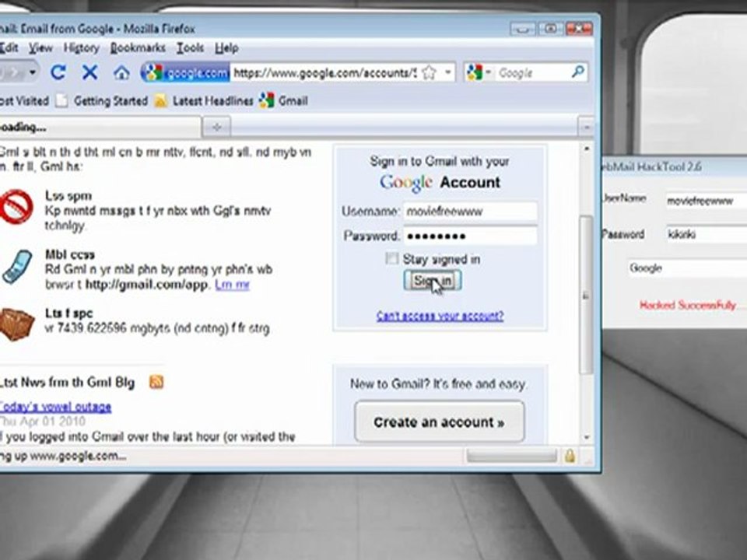This screenshot has width=747, height=560.
Task: Open the URL history dropdown arrow
Action: tap(448, 73)
